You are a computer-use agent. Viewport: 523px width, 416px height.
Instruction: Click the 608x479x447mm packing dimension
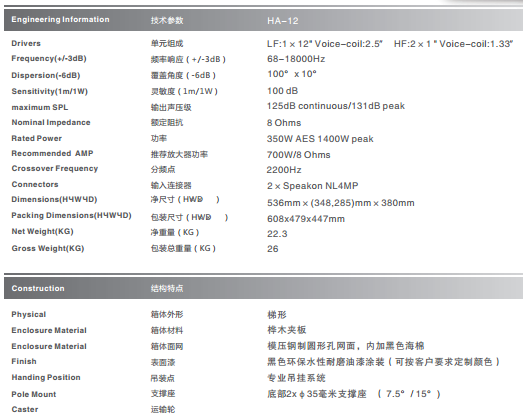coord(306,219)
